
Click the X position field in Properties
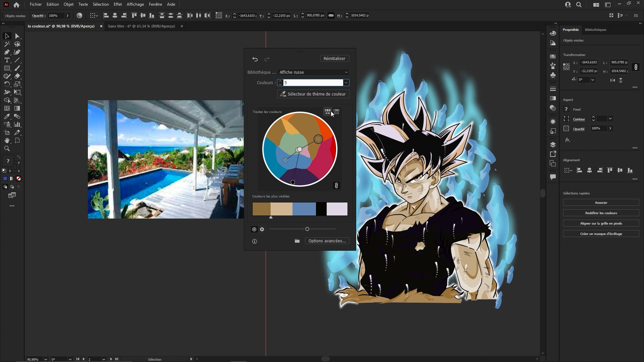click(589, 62)
